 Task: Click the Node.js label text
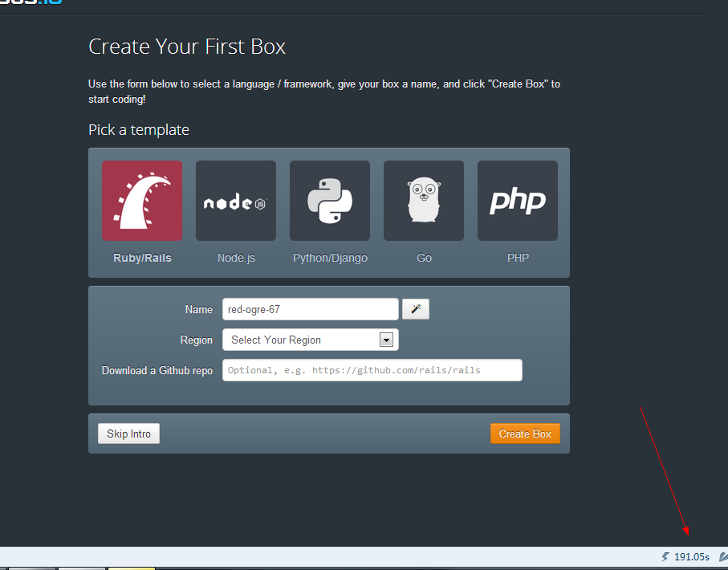pyautogui.click(x=236, y=258)
